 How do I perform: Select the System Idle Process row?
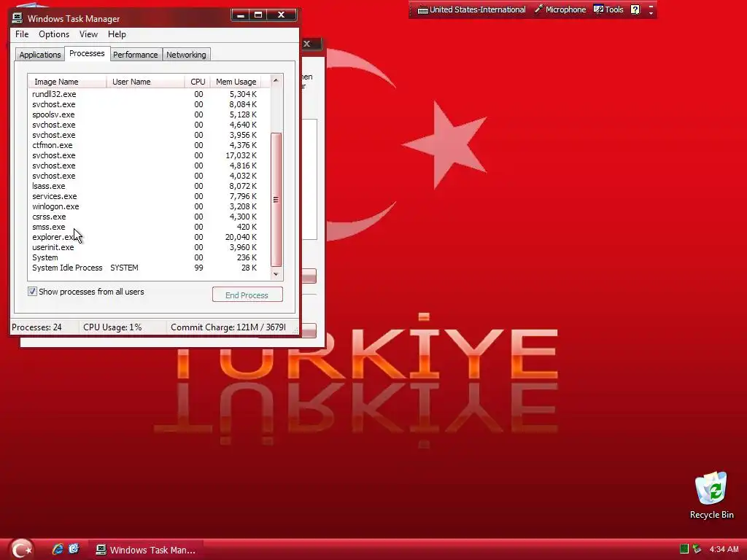[x=149, y=268]
